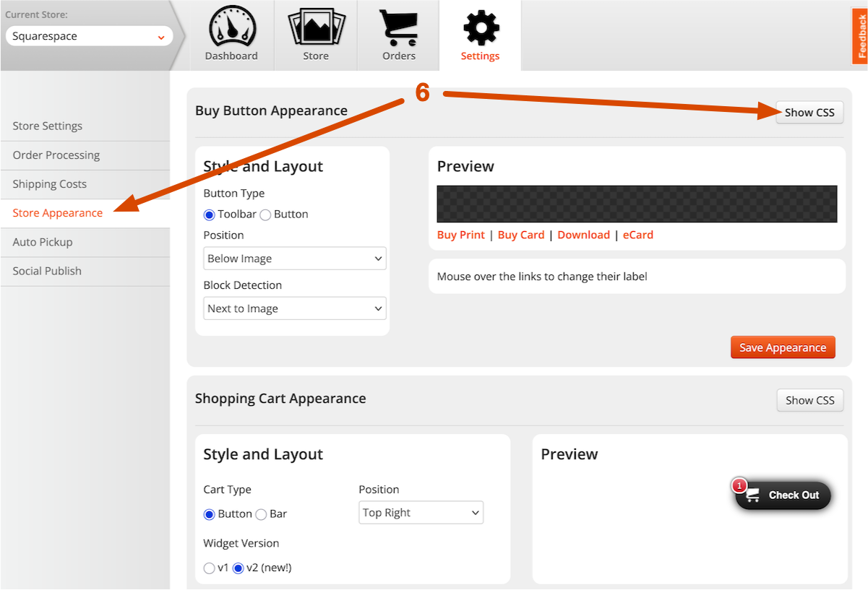Image resolution: width=868 pixels, height=590 pixels.
Task: Click the Button Type label
Action: coord(234,194)
